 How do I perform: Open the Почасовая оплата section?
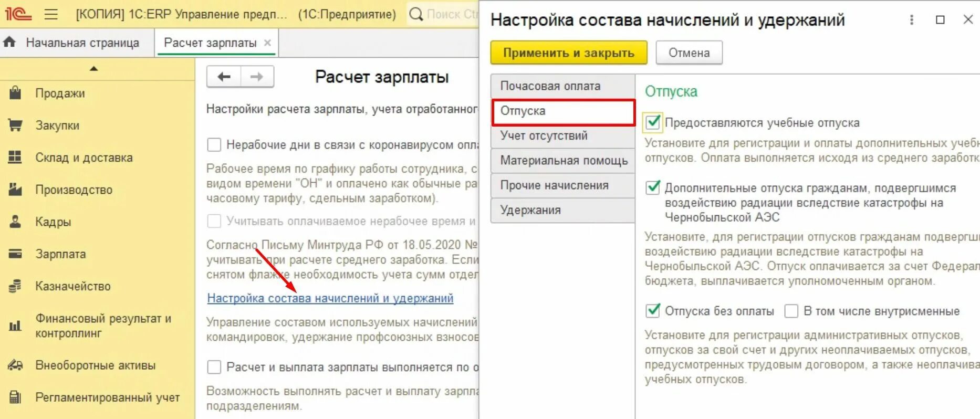coord(562,86)
